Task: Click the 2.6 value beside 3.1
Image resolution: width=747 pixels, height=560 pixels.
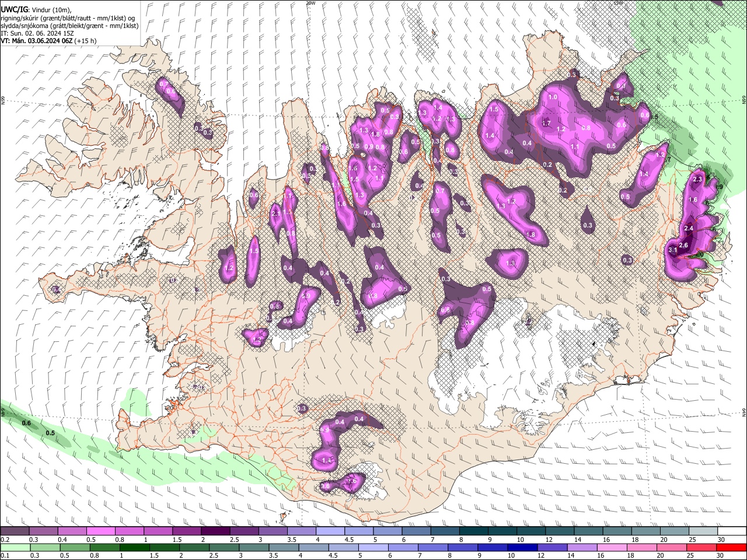Action: [x=684, y=245]
